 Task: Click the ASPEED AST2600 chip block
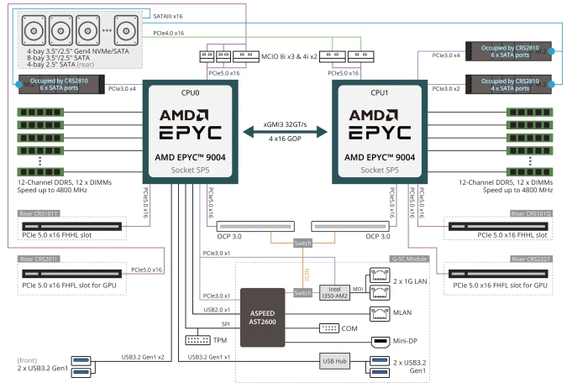click(262, 317)
